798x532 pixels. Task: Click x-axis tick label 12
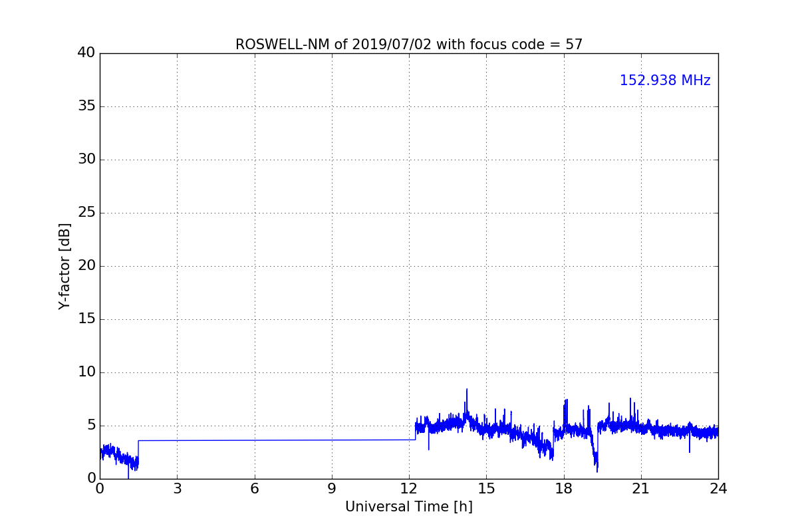(409, 489)
